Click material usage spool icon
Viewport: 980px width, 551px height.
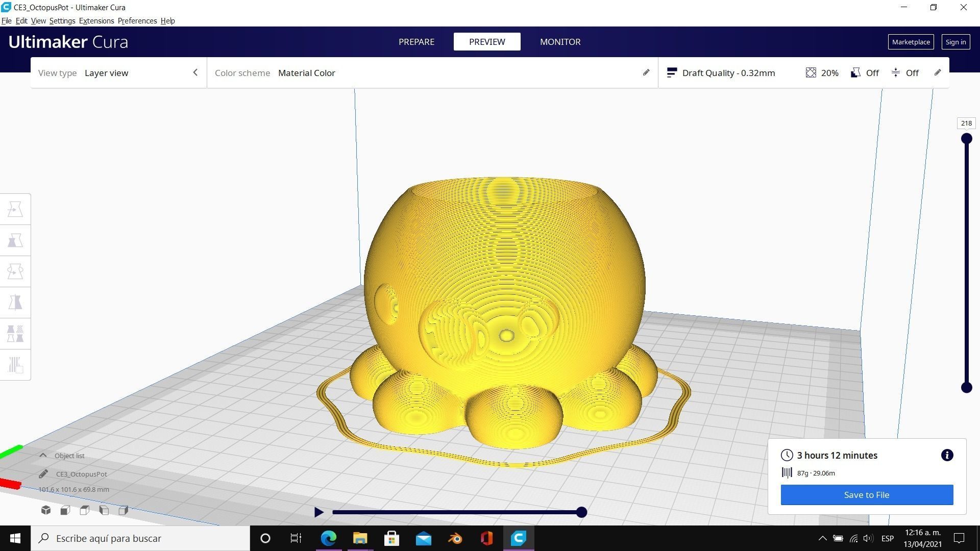pyautogui.click(x=787, y=473)
